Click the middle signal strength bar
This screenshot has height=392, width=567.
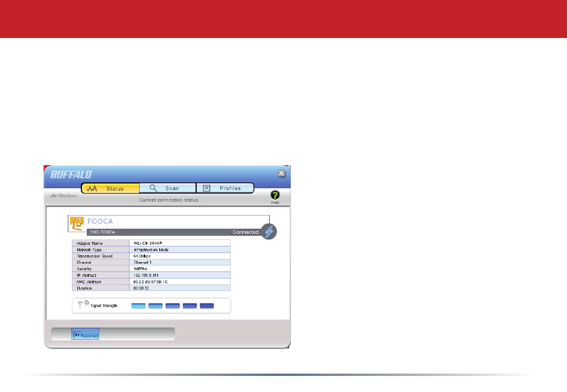pyautogui.click(x=172, y=306)
